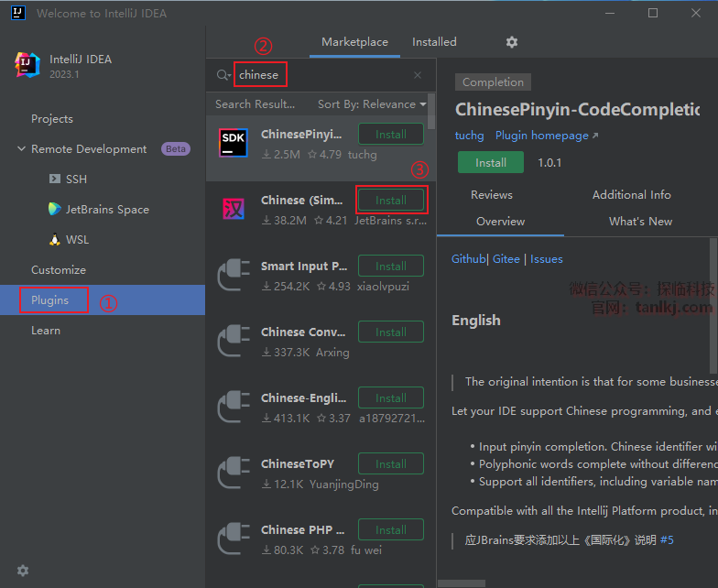Click the Smart Input plugin plug icon
Screen dimensions: 718x588
point(234,275)
